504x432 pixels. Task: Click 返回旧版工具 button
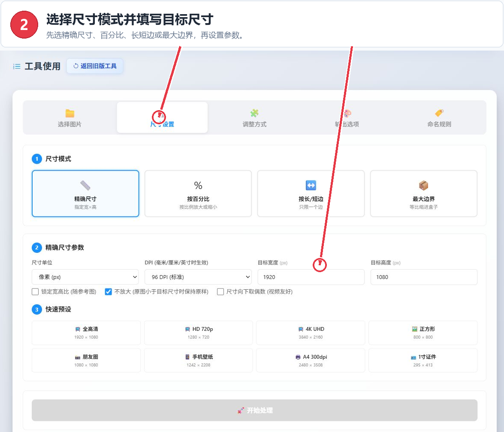click(95, 66)
